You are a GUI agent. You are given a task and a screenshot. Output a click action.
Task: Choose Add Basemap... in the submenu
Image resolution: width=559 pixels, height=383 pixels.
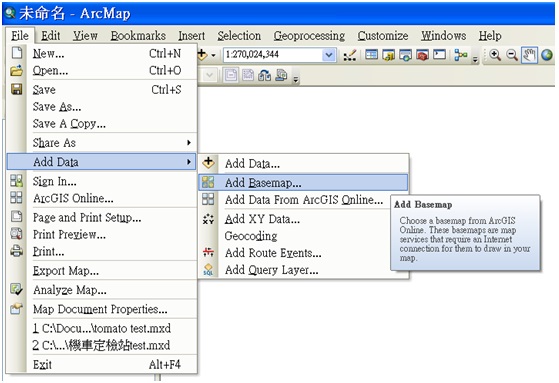pos(303,183)
